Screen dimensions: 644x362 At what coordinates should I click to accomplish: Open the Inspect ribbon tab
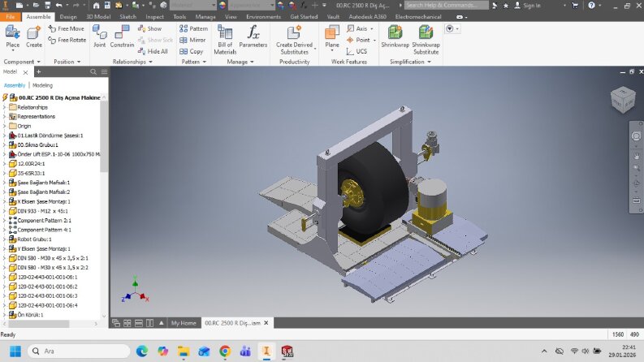click(x=154, y=17)
